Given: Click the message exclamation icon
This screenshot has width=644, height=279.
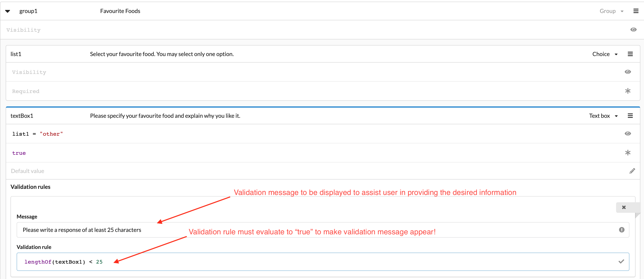Looking at the screenshot, I should 621,230.
